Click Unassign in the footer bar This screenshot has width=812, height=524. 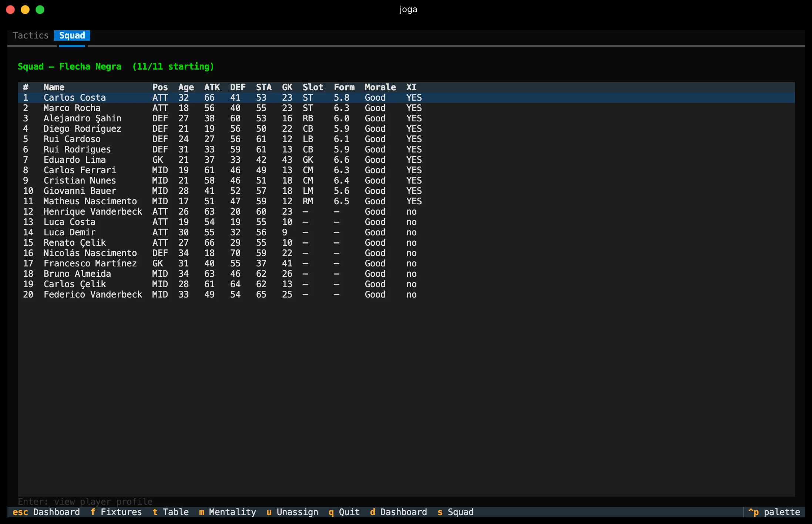click(292, 512)
